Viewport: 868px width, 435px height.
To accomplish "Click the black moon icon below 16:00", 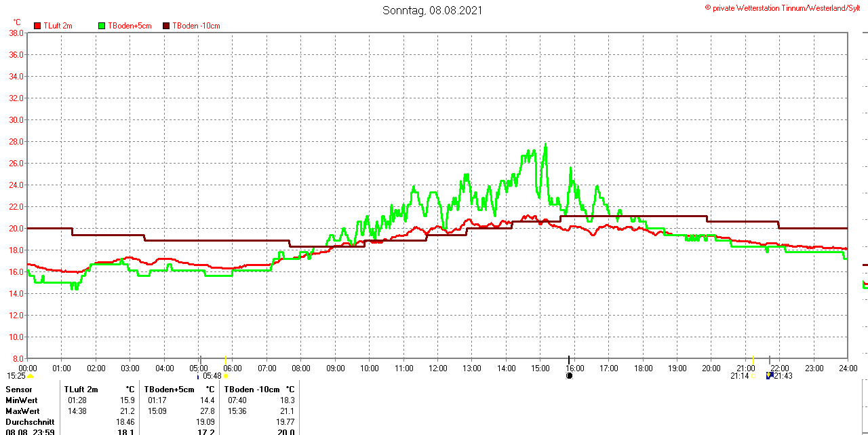I will [x=570, y=375].
